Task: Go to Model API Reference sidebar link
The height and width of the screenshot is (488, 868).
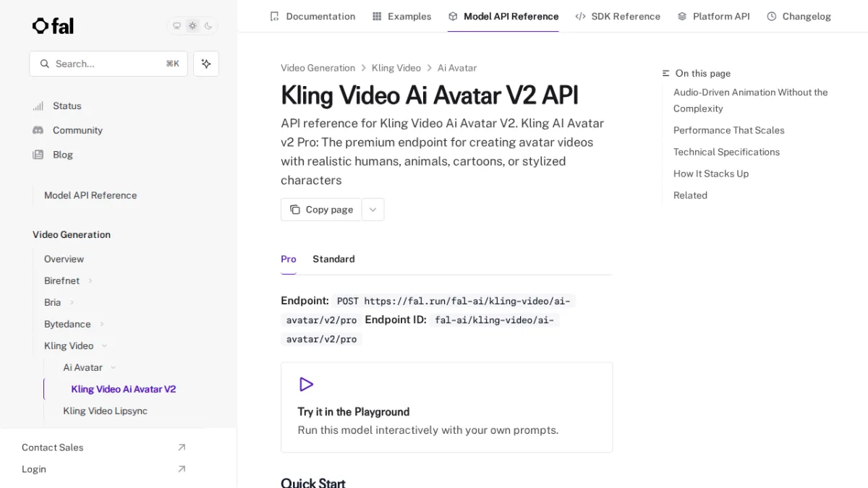Action: click(x=90, y=195)
